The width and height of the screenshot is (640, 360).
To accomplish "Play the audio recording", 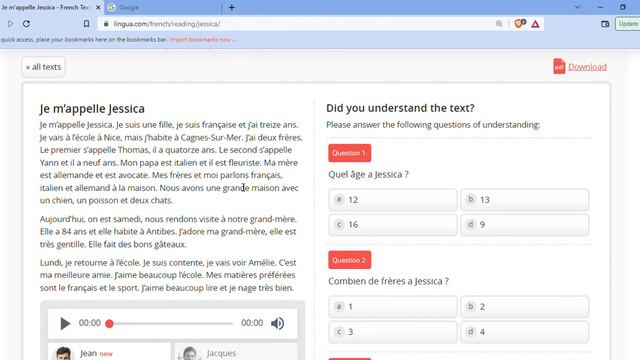I will click(65, 323).
